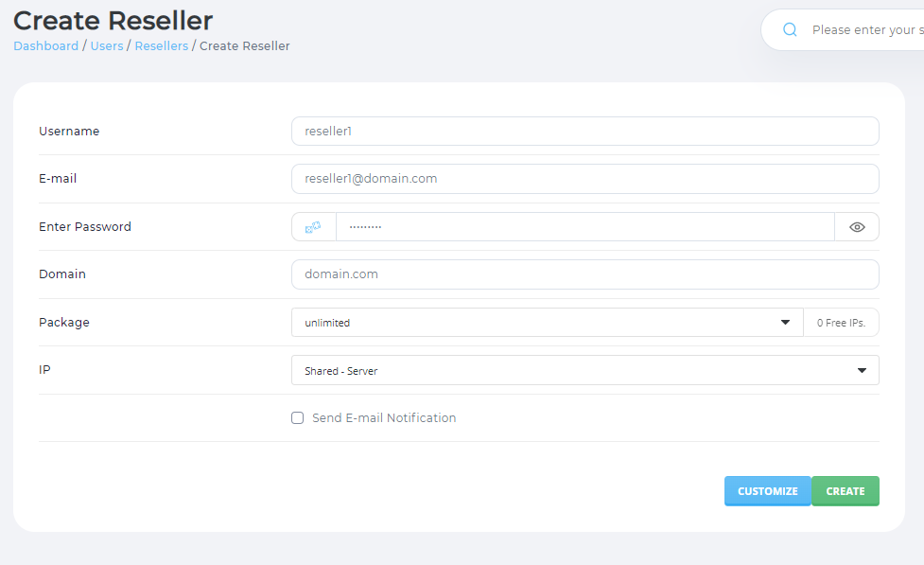
Task: Enable Send E-mail Notification checkbox
Action: [298, 417]
